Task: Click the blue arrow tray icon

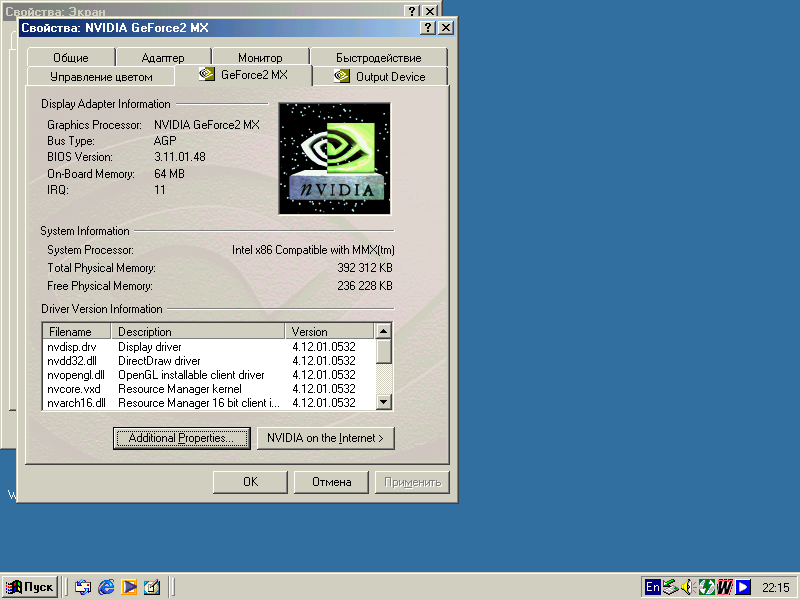Action: coord(742,587)
